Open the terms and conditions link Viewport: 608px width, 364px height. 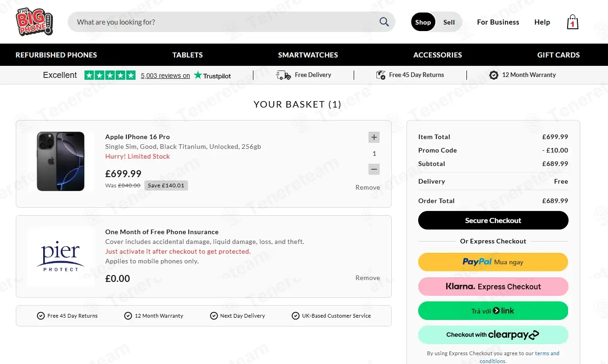519,357
